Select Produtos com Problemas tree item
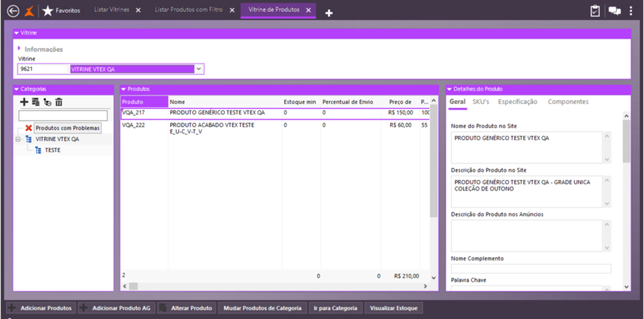This screenshot has width=644, height=319. (x=68, y=128)
